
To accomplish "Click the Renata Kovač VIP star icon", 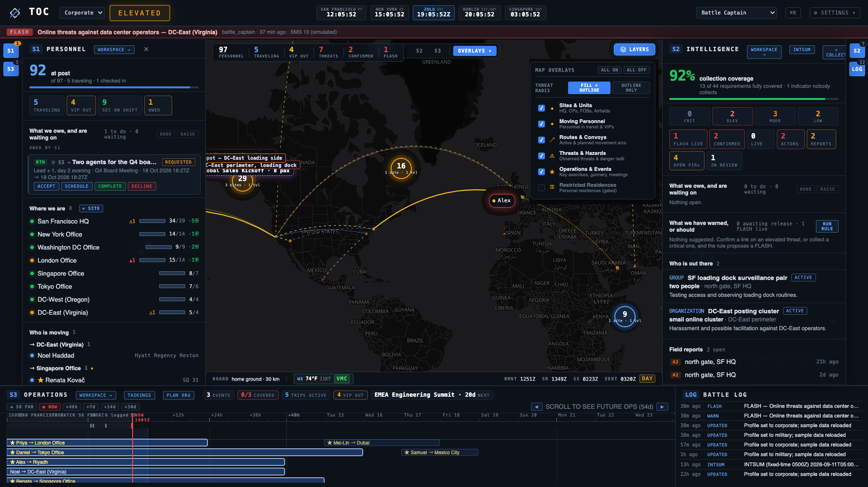I will pos(41,380).
